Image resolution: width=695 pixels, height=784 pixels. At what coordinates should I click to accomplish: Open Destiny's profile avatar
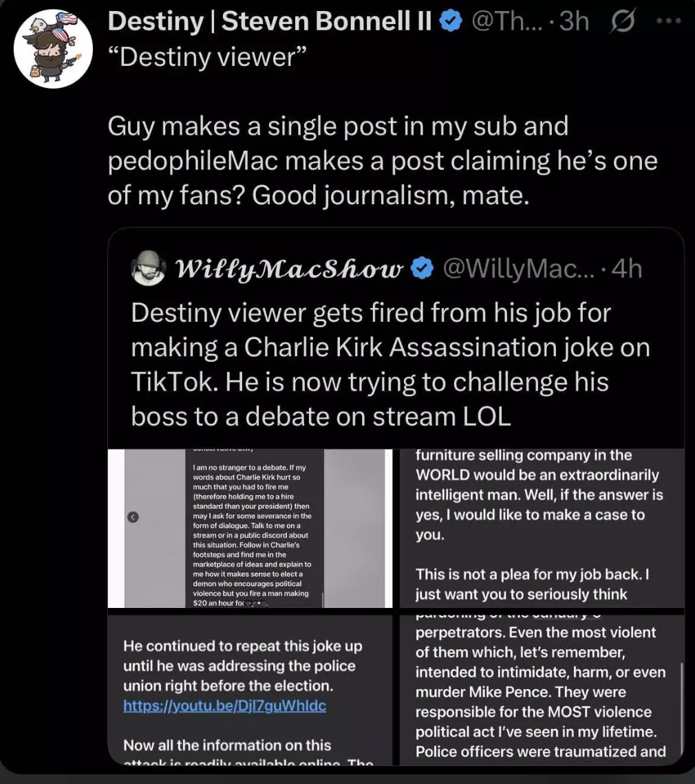53,49
